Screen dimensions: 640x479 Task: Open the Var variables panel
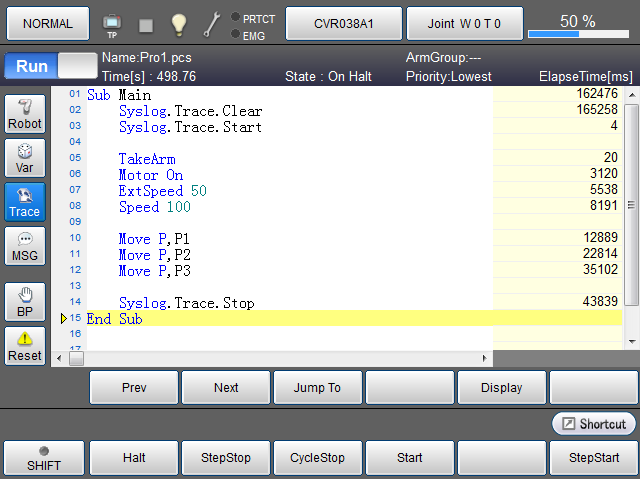pos(25,158)
